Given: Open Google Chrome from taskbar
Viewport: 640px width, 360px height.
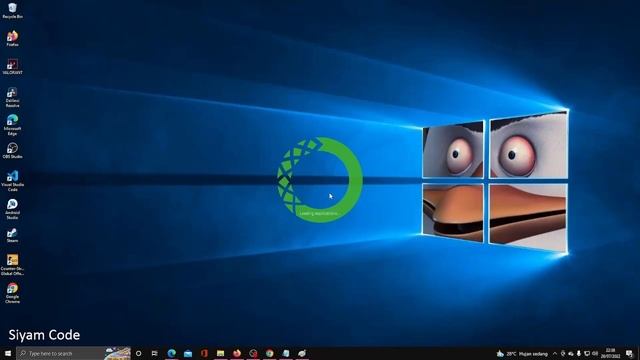Looking at the screenshot, I should (269, 353).
